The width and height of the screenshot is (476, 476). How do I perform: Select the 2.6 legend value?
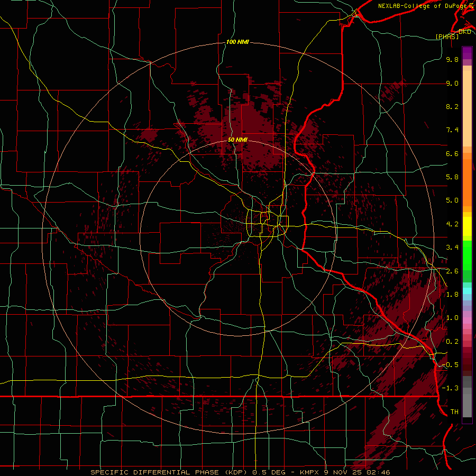tap(452, 271)
